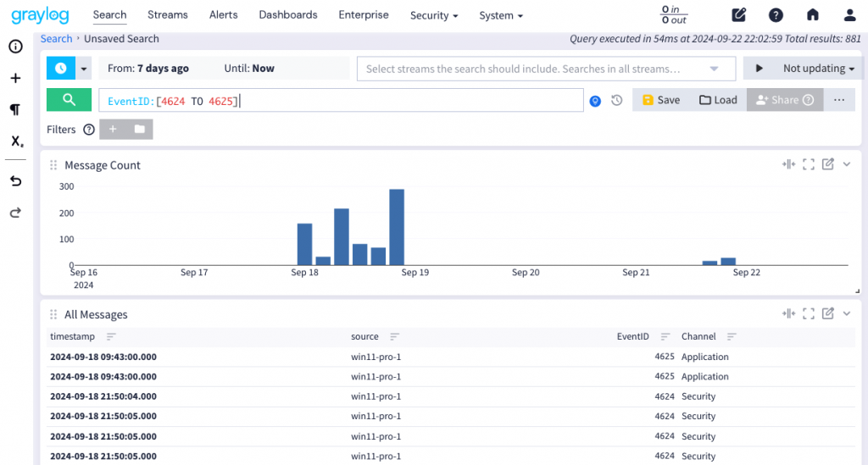
Task: Expand All Messages widget to fullscreen
Action: click(808, 313)
